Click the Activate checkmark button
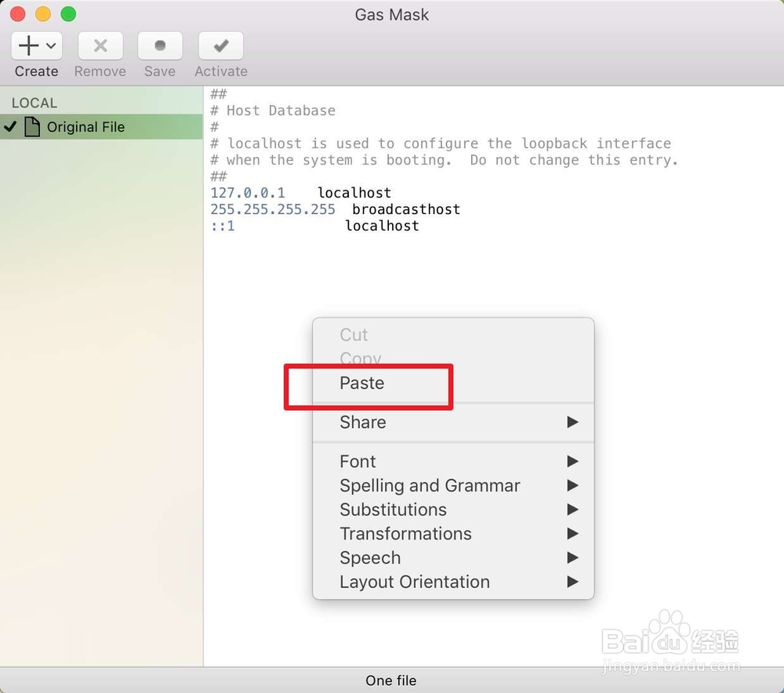The height and width of the screenshot is (693, 784). (221, 45)
